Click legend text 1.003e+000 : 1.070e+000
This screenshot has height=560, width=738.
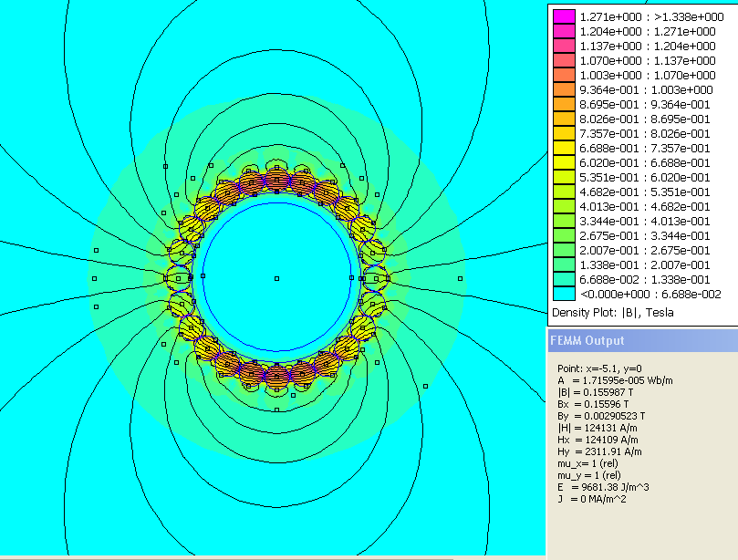tap(648, 76)
